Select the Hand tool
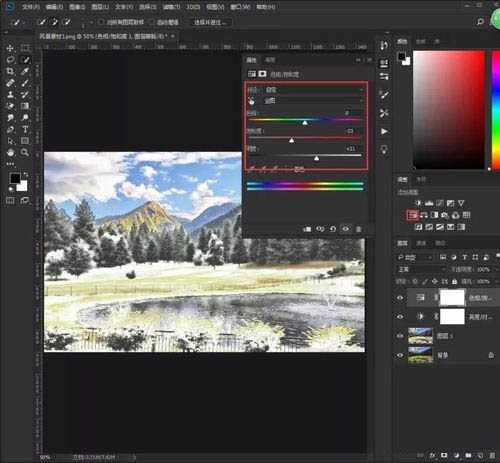 pos(10,152)
